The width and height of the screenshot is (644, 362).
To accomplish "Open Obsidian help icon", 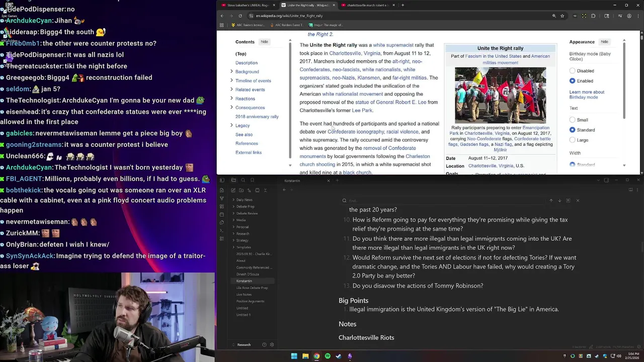I will pyautogui.click(x=264, y=345).
